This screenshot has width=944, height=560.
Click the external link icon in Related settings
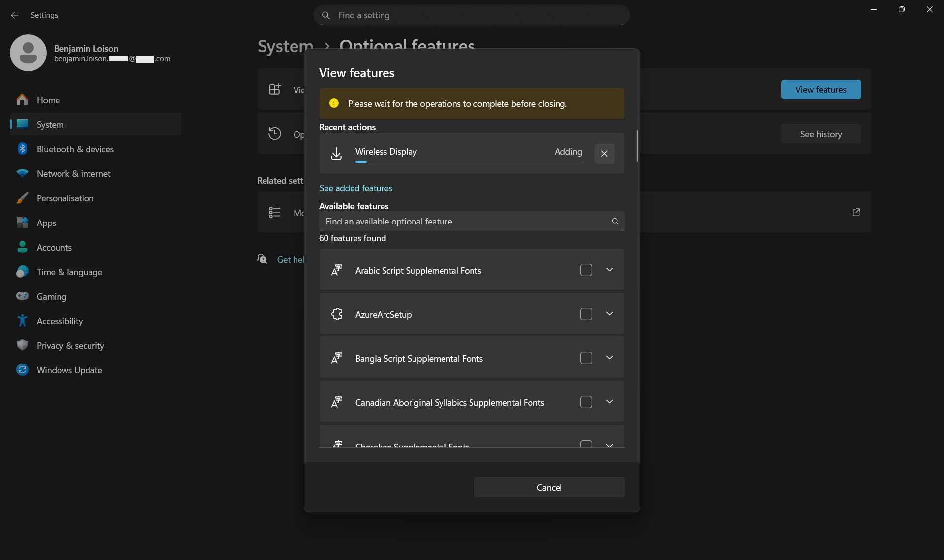point(856,212)
